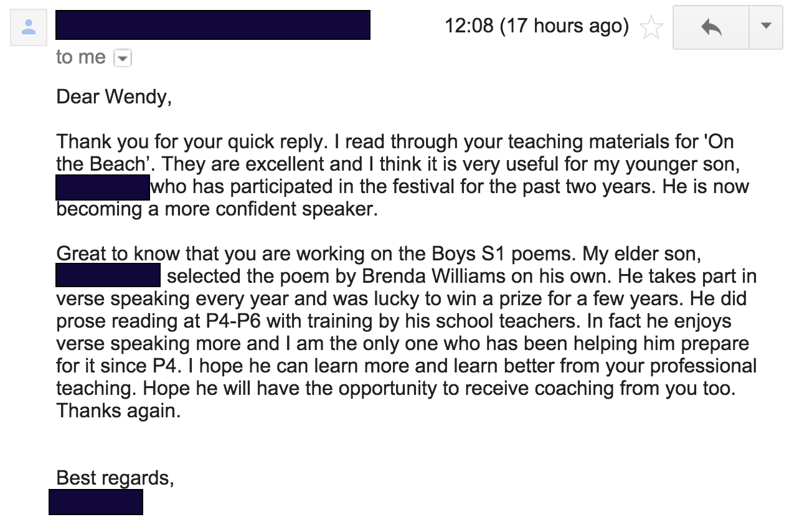Click the sender's profile avatar icon
The height and width of the screenshot is (517, 812).
click(x=29, y=28)
